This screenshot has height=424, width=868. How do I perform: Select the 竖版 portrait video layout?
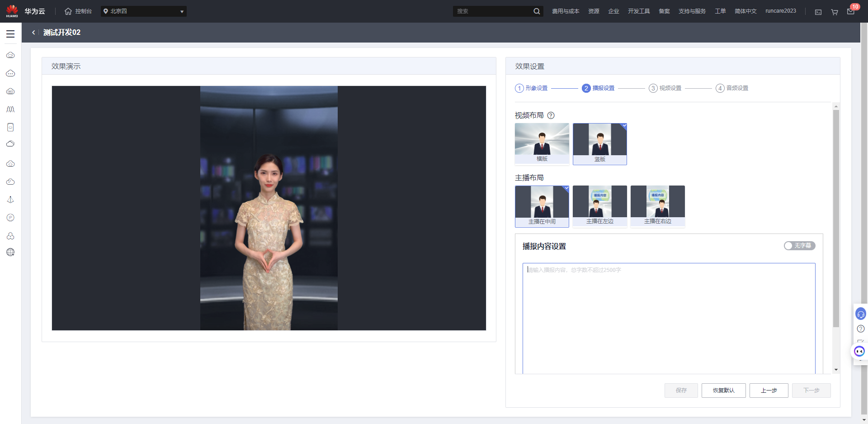(600, 144)
